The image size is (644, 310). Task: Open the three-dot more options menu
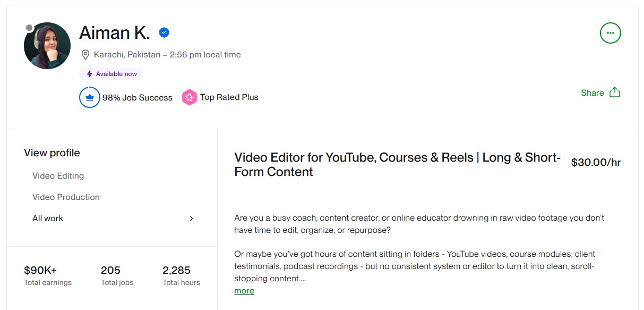pos(610,33)
